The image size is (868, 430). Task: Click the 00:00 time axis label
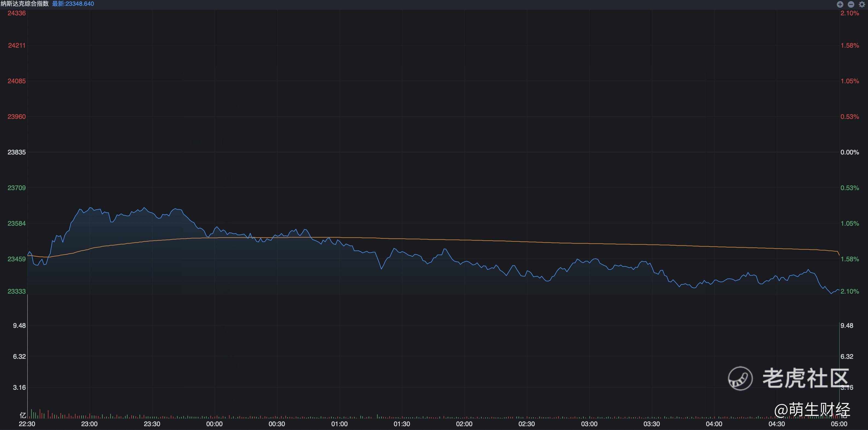pos(214,424)
